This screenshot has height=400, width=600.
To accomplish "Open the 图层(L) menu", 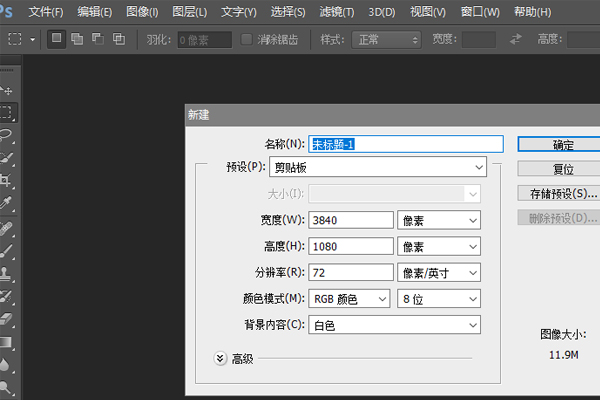I will coord(189,12).
